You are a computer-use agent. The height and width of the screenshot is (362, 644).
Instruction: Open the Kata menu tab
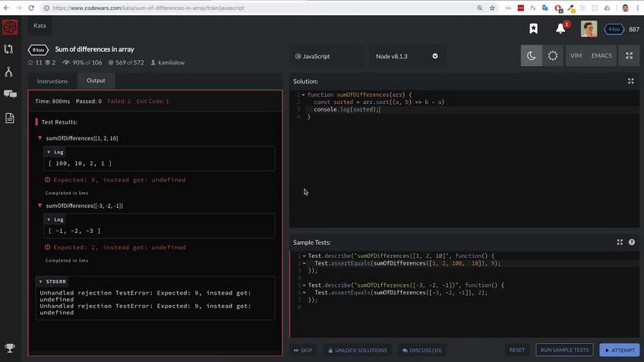click(x=39, y=26)
